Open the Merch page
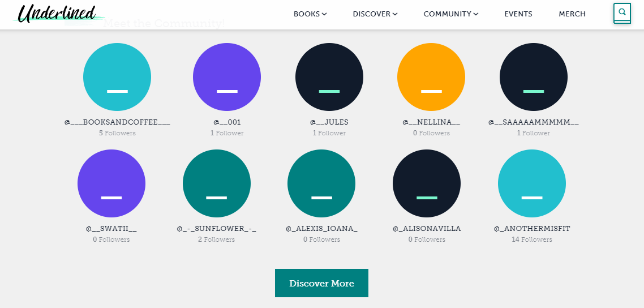Screen dimensions: 644x308 pyautogui.click(x=572, y=14)
